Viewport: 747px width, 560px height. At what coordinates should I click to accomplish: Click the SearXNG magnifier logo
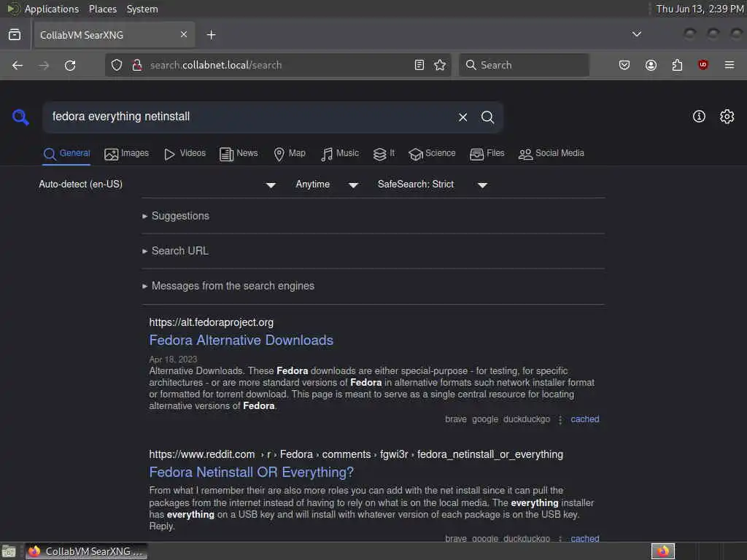pyautogui.click(x=20, y=117)
